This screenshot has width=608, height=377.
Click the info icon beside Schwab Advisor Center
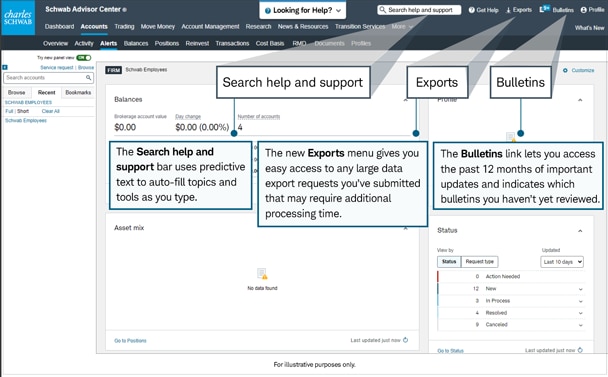[124, 10]
